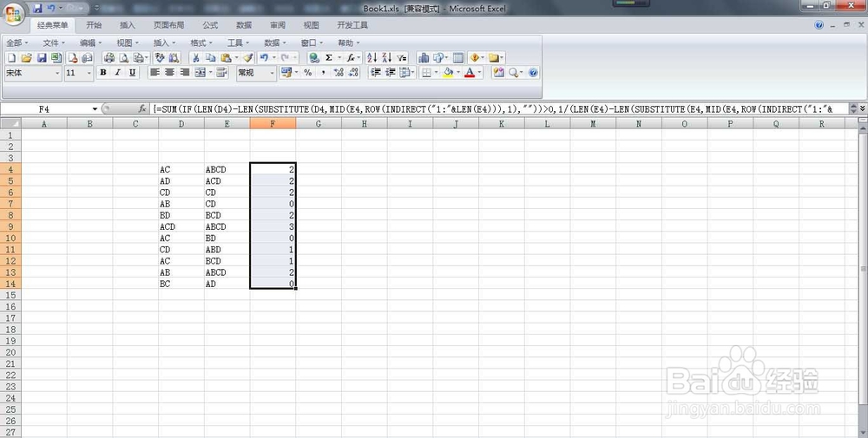Screen dimensions: 868x438
Task: Paste from clipboard icon
Action: [x=226, y=57]
